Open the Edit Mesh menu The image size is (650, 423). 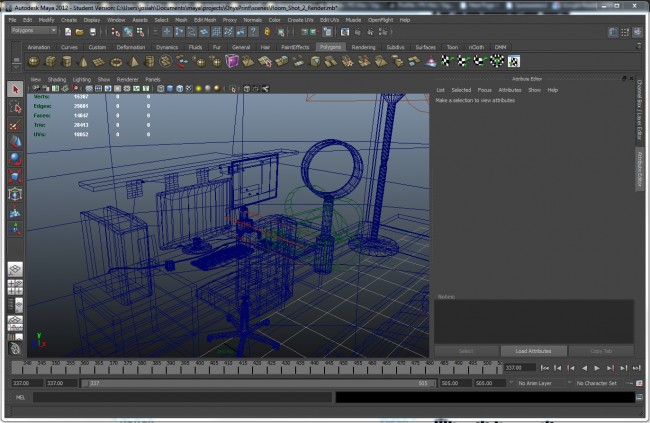[205, 20]
